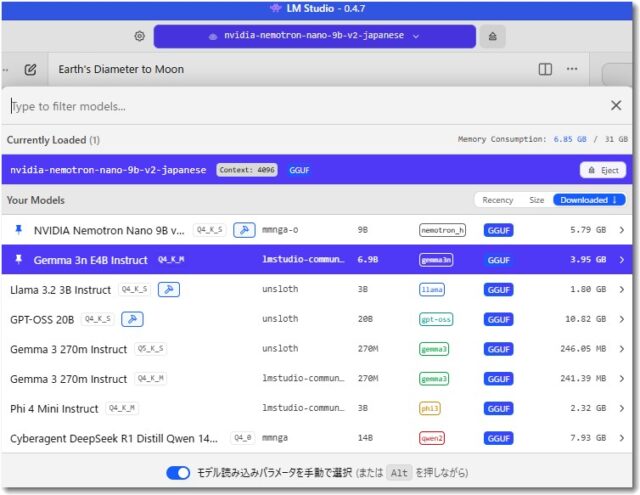This screenshot has width=640, height=495.
Task: Sort models by Downloaded
Action: coord(588,200)
